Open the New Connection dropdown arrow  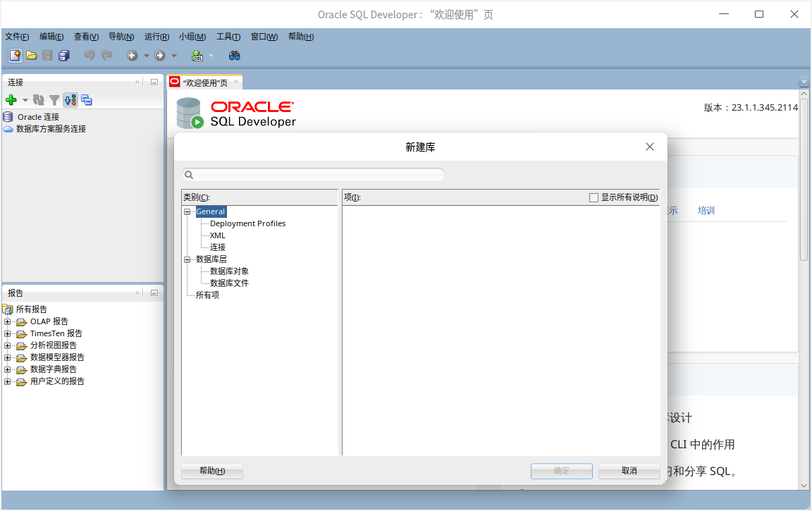click(x=25, y=101)
